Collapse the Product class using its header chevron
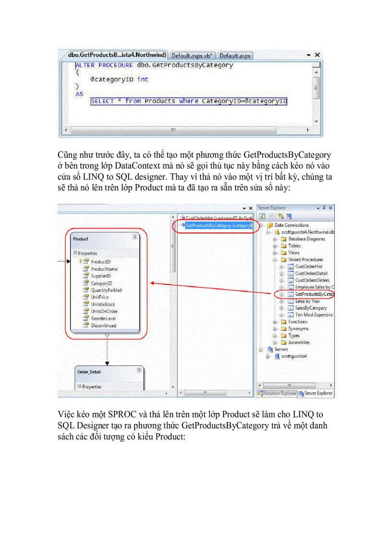The height and width of the screenshot is (540, 392). [135, 236]
